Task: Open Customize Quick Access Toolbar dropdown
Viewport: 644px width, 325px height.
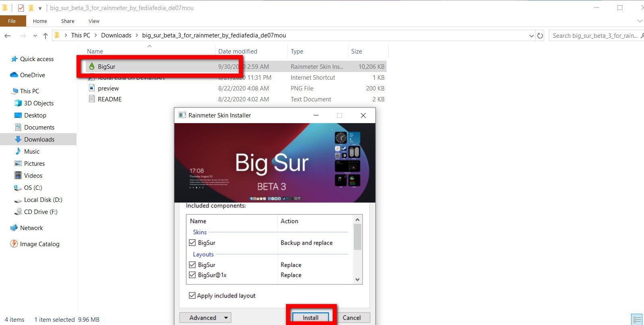Action: pos(40,8)
